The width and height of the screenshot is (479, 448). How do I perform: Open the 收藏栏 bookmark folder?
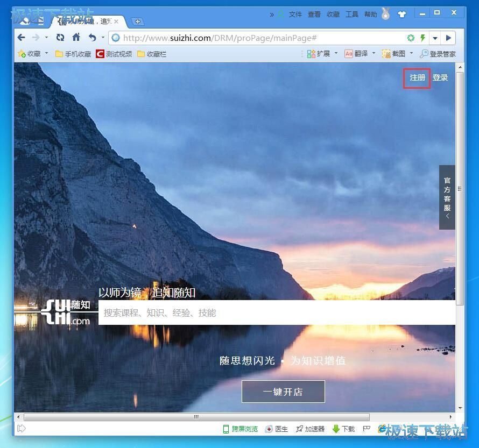152,54
